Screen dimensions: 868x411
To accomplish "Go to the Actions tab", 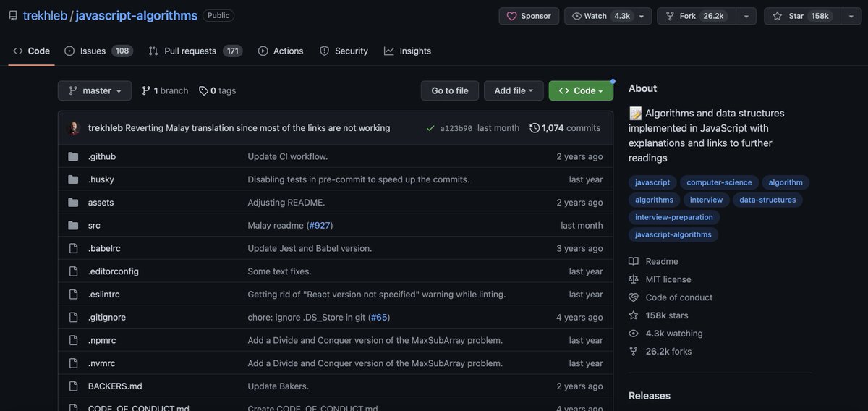I will (281, 51).
